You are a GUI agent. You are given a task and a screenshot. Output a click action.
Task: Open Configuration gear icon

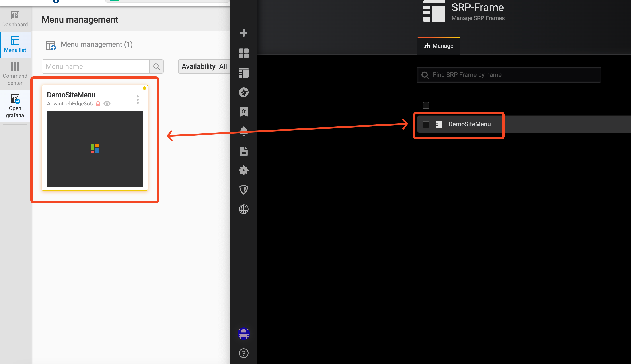(243, 170)
